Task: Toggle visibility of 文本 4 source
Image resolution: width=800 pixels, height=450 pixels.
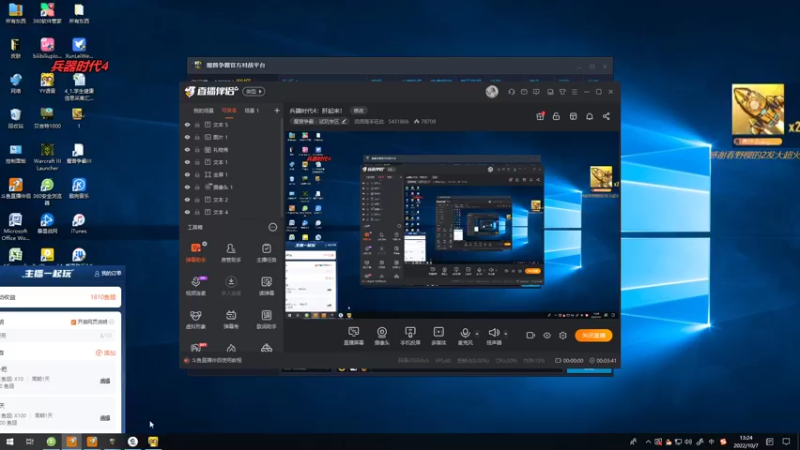Action: pos(187,212)
